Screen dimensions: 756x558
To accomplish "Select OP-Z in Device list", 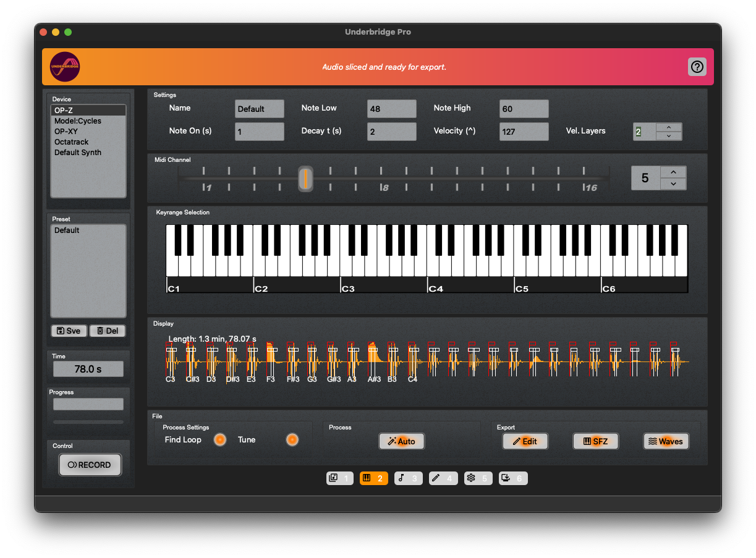I will (88, 111).
